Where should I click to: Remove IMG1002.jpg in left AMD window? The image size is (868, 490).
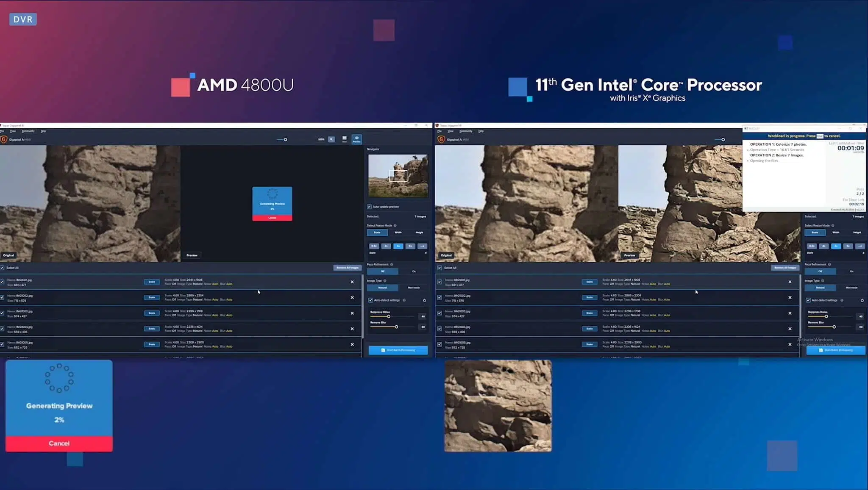(352, 298)
